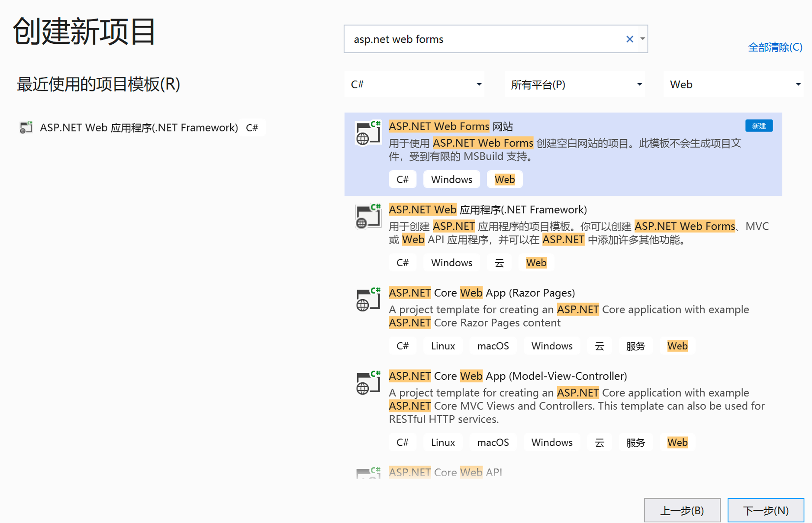The image size is (812, 523).
Task: Click the Linux tag under the Model-View-Controller template
Action: [x=443, y=442]
